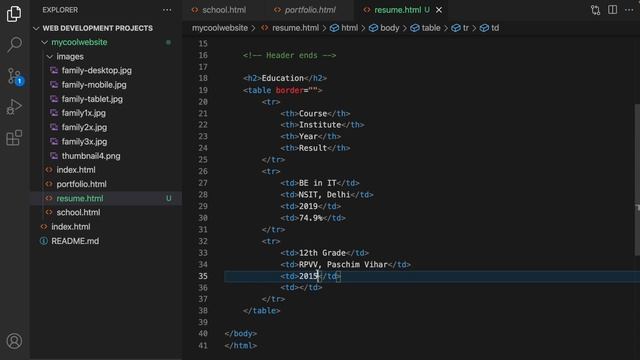Click the thumbnail4.png image file icon
640x360 pixels.
pyautogui.click(x=54, y=156)
